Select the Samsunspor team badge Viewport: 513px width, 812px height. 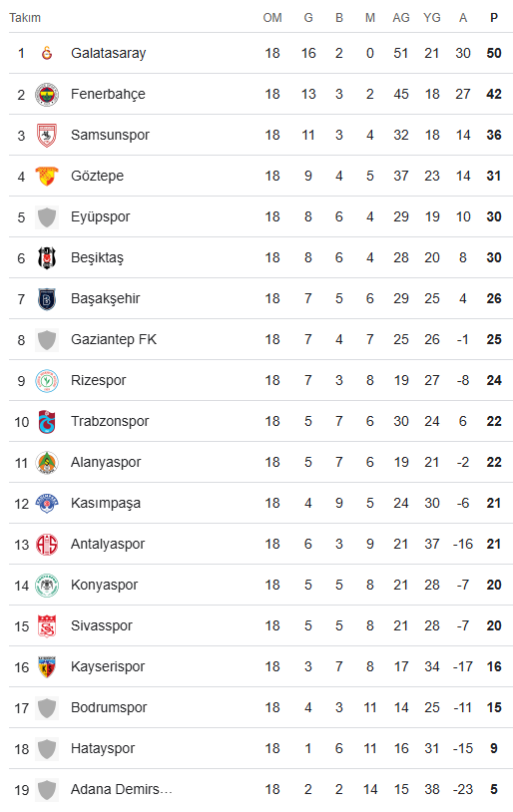47,135
